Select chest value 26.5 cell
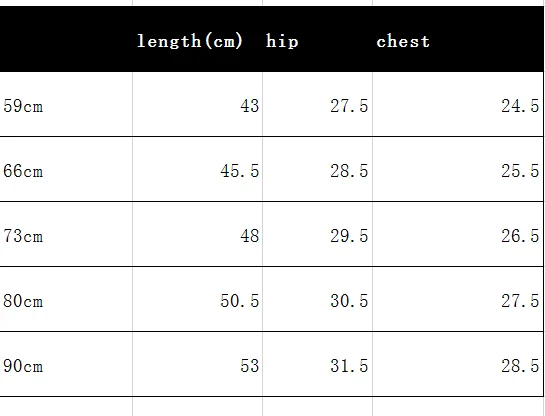545x416 pixels. click(458, 234)
